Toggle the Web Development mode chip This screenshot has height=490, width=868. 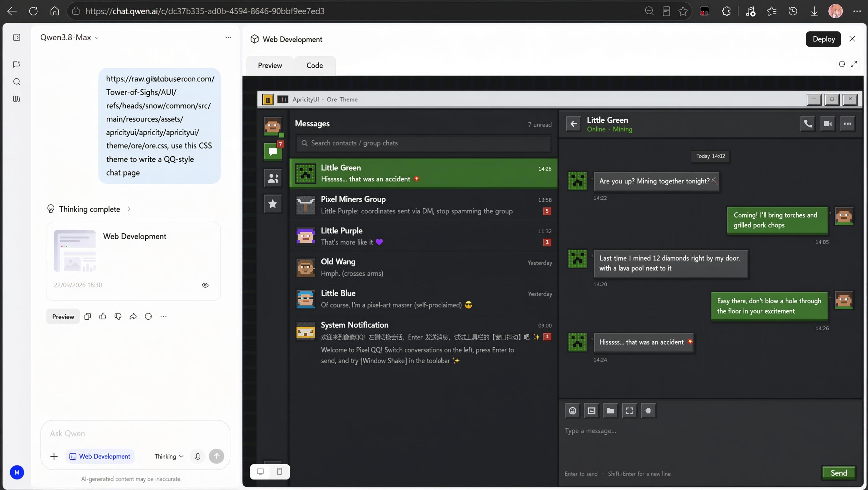[100, 456]
